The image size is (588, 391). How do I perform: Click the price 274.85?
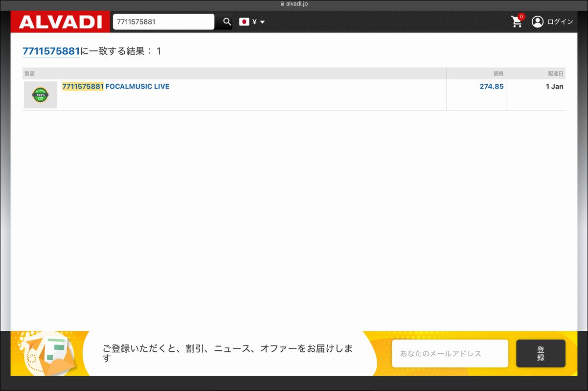pos(492,87)
